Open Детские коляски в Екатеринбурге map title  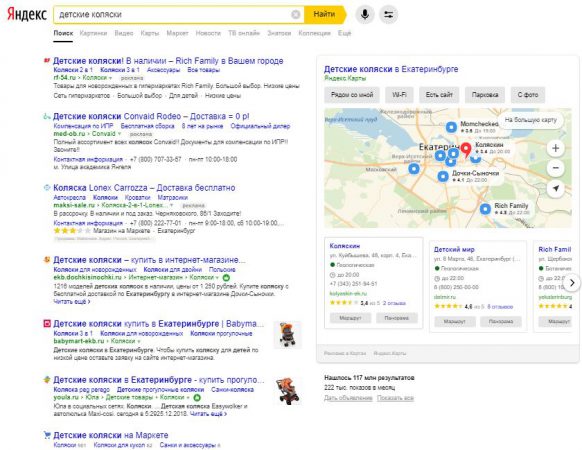[x=391, y=69]
